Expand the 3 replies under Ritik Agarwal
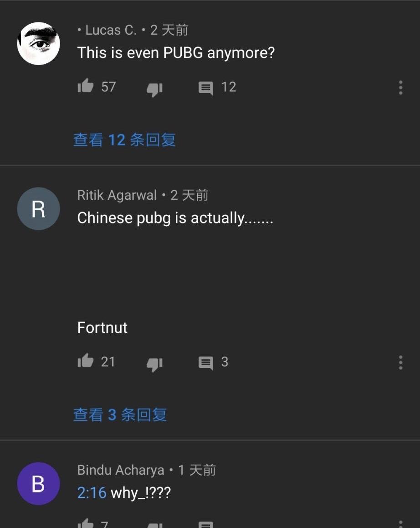This screenshot has width=420, height=528. pyautogui.click(x=120, y=414)
